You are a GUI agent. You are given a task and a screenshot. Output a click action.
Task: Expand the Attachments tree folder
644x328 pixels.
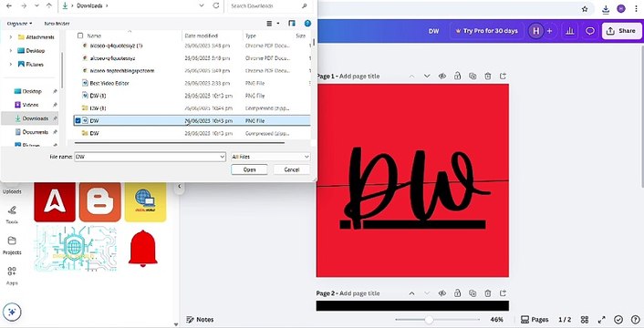[11, 37]
